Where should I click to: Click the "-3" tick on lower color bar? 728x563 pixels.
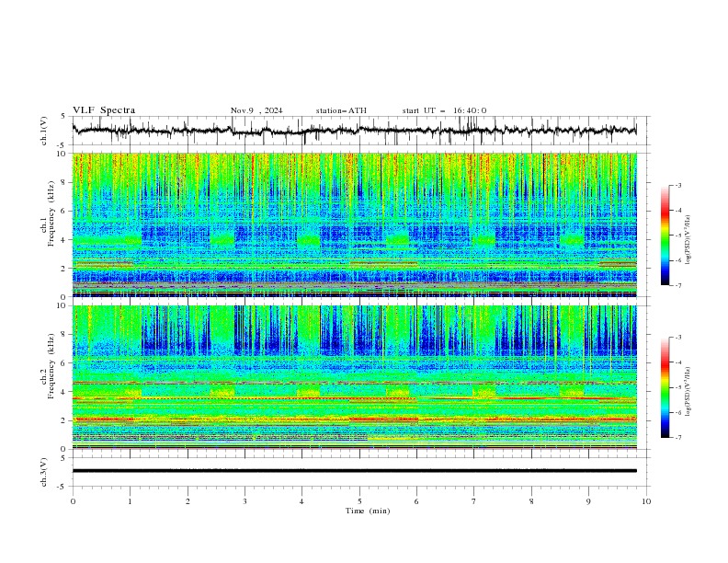(x=678, y=338)
